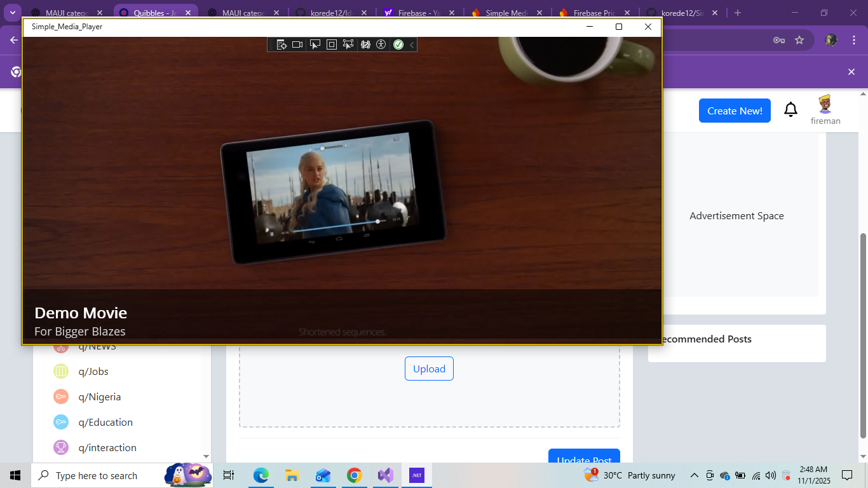Enable the Select Element pointer tool
This screenshot has height=488, width=868.
pyautogui.click(x=315, y=44)
